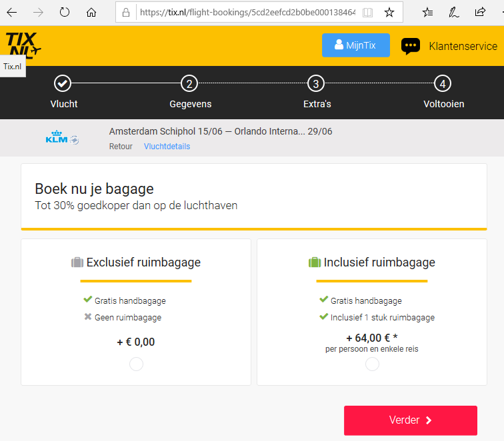
Task: Click the '+ 64,00 € *' price text
Action: 372,338
